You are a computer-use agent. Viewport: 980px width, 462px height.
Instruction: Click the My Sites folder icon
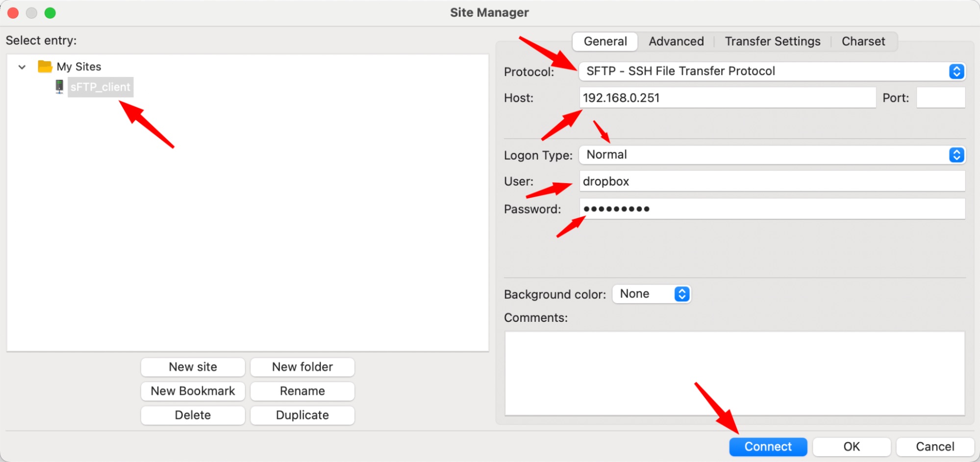point(45,66)
